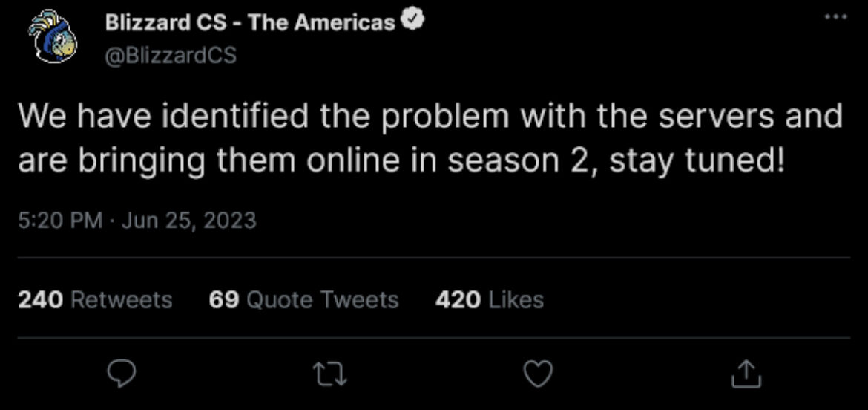Image resolution: width=868 pixels, height=410 pixels.
Task: Click the verified checkmark badge
Action: (412, 22)
